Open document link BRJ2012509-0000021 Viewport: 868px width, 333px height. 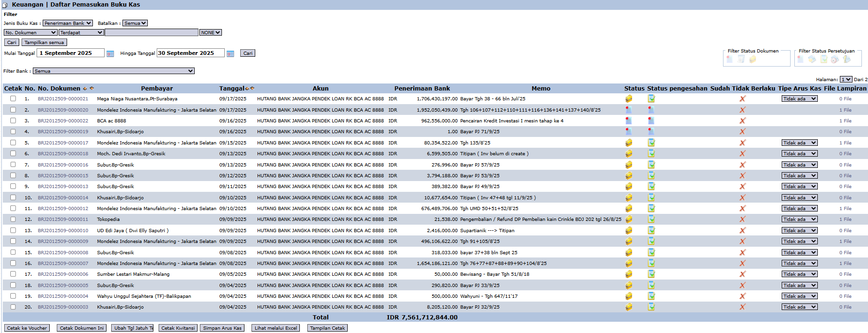coord(63,99)
